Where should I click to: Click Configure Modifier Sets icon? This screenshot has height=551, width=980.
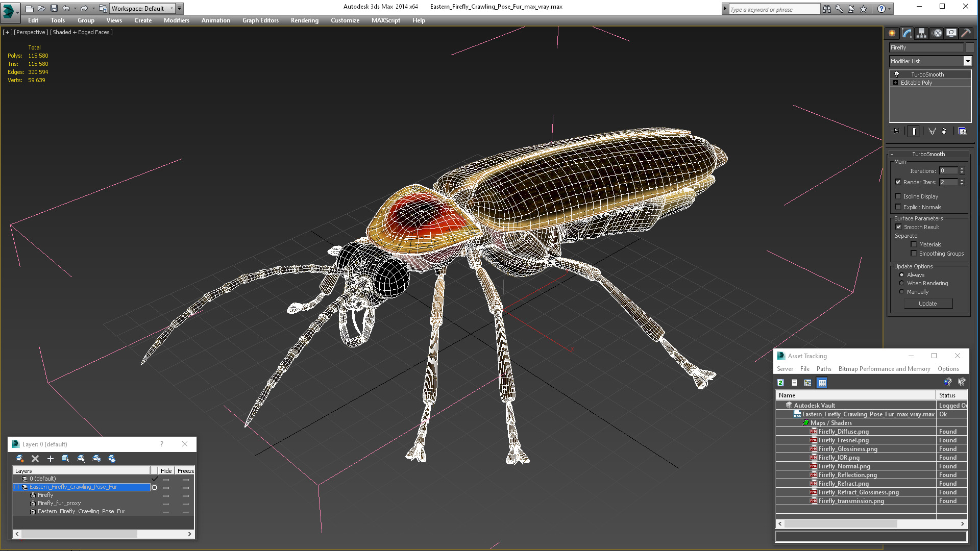[x=962, y=131]
